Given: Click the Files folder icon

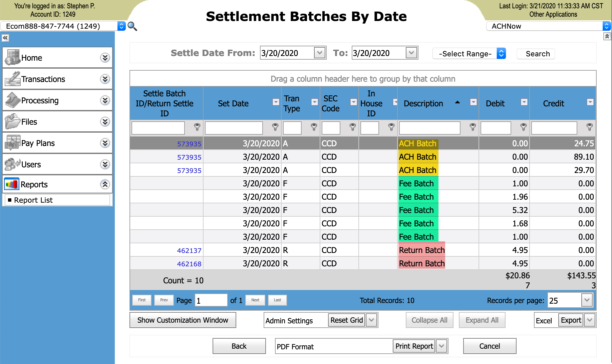Looking at the screenshot, I should [x=12, y=121].
